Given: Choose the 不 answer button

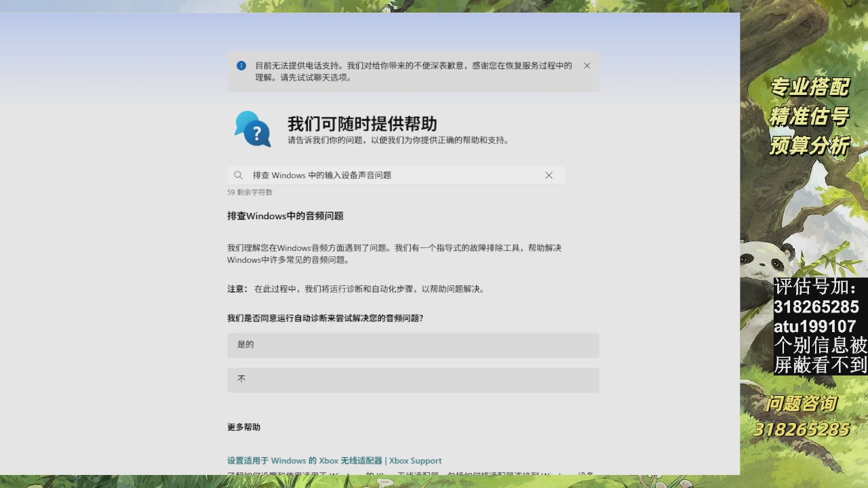Looking at the screenshot, I should [413, 380].
